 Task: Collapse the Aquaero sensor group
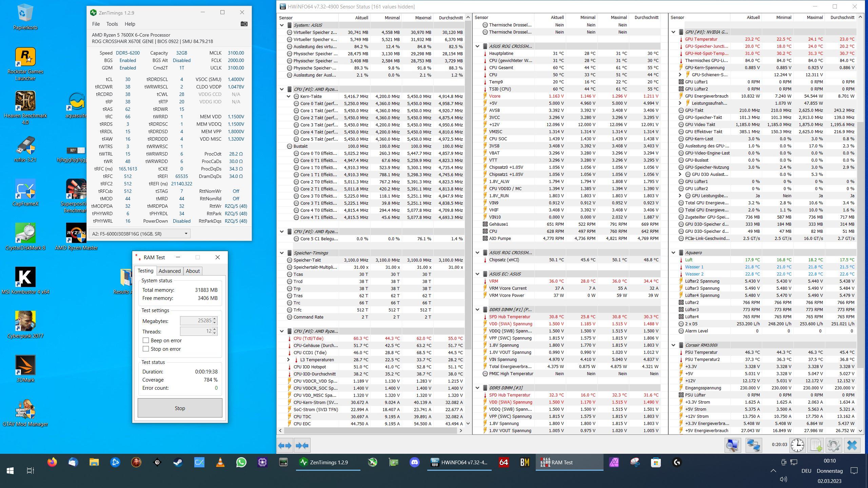(x=673, y=252)
